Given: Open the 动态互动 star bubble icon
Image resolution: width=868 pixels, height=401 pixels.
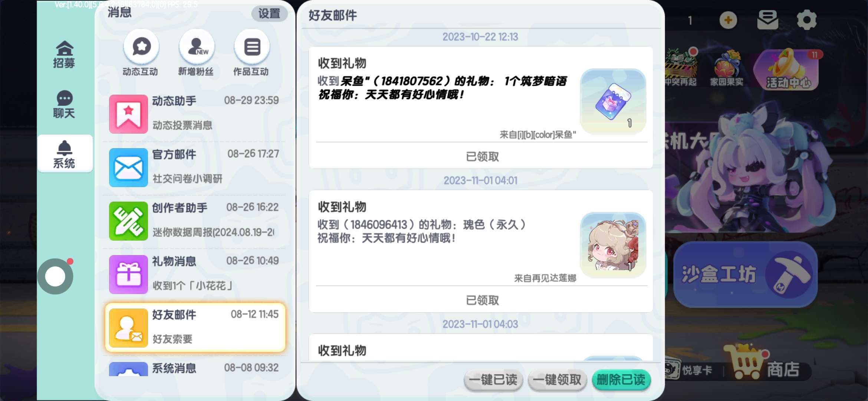Looking at the screenshot, I should pyautogui.click(x=141, y=47).
